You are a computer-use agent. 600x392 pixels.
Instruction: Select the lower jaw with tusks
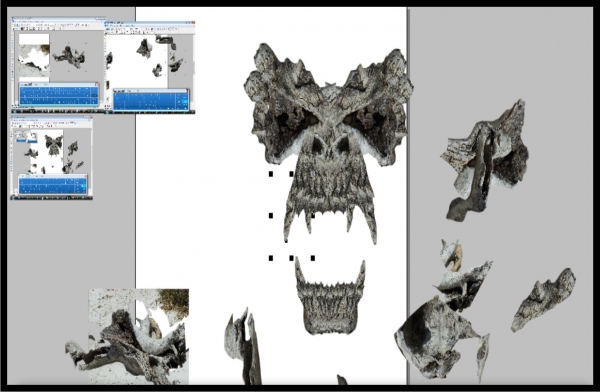(x=330, y=297)
